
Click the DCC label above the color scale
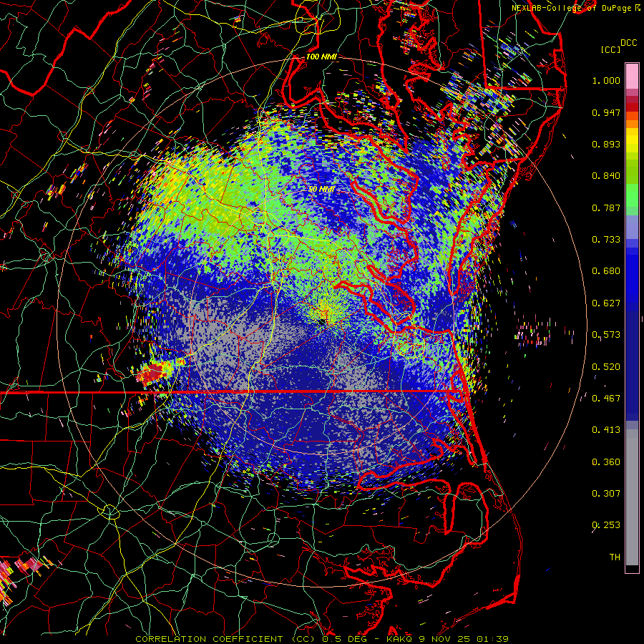click(x=628, y=43)
